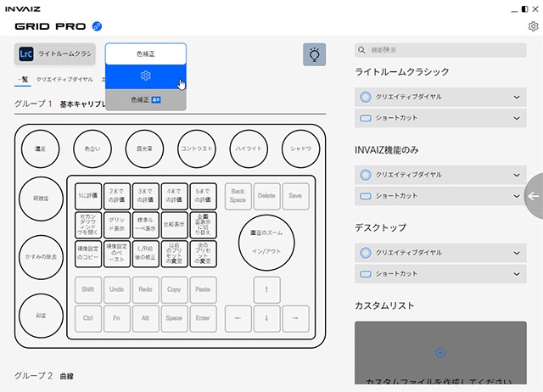The image size is (543, 392).
Task: Select the 一覧 tab
Action: tap(22, 79)
